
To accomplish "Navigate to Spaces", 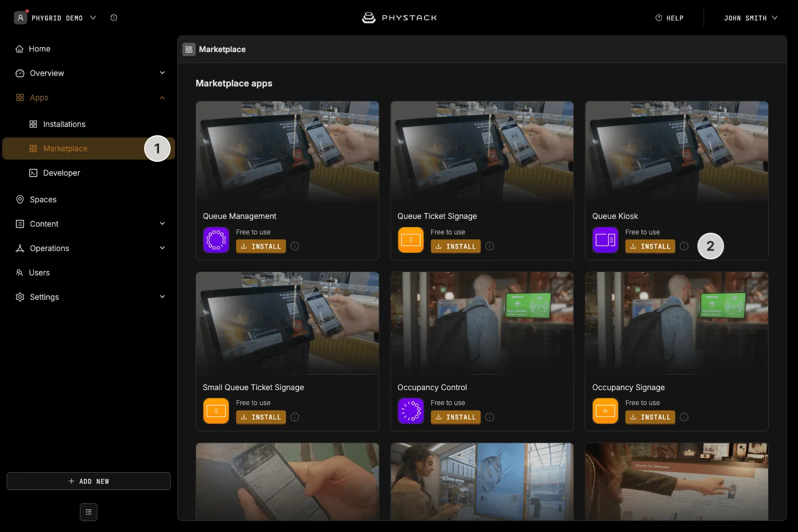I will [x=89, y=199].
